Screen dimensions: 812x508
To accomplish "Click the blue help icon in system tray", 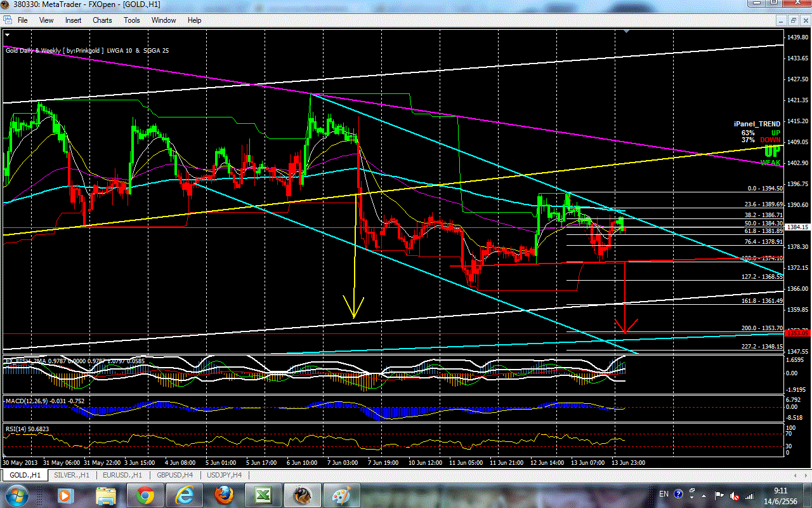I will tap(678, 494).
